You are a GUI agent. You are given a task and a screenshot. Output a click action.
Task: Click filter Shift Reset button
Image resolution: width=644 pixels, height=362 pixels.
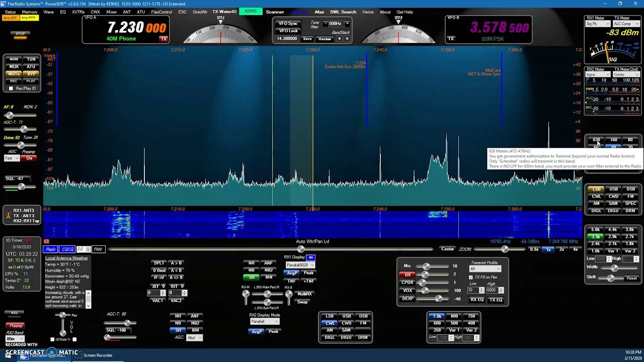point(631,278)
